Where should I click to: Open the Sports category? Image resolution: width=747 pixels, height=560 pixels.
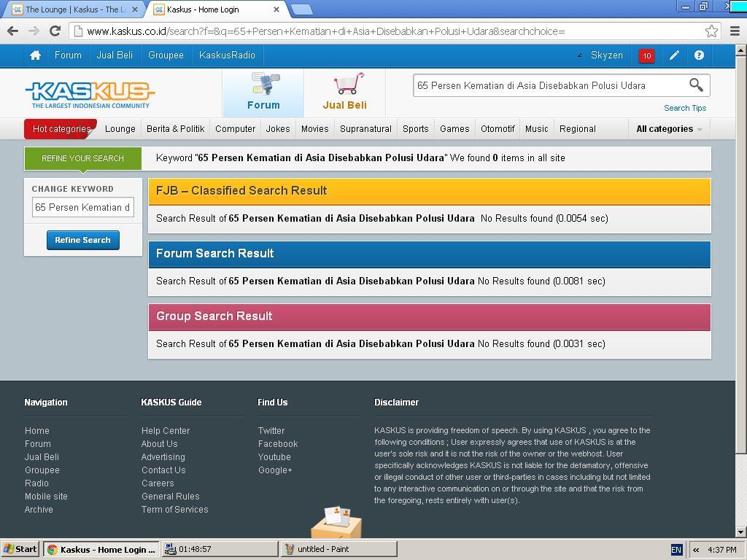point(415,129)
